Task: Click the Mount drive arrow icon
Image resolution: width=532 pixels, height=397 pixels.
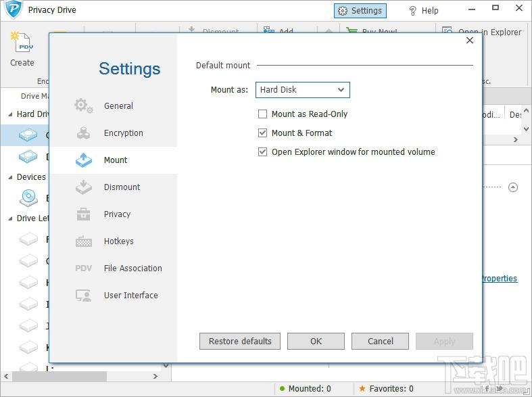Action: [83, 160]
